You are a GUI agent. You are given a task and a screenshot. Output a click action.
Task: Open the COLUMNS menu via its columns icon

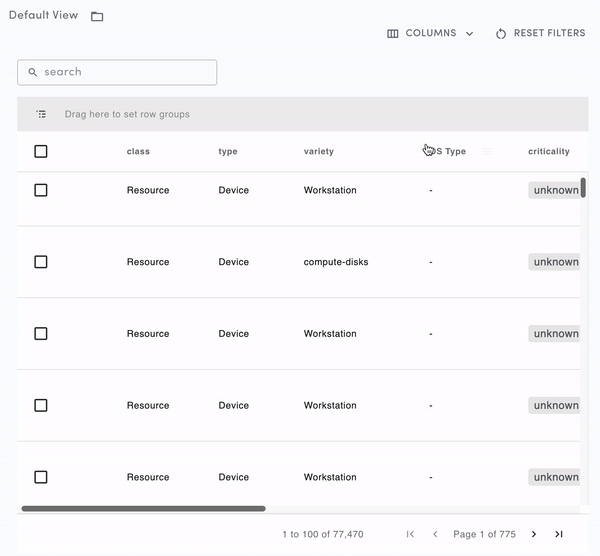pyautogui.click(x=393, y=34)
